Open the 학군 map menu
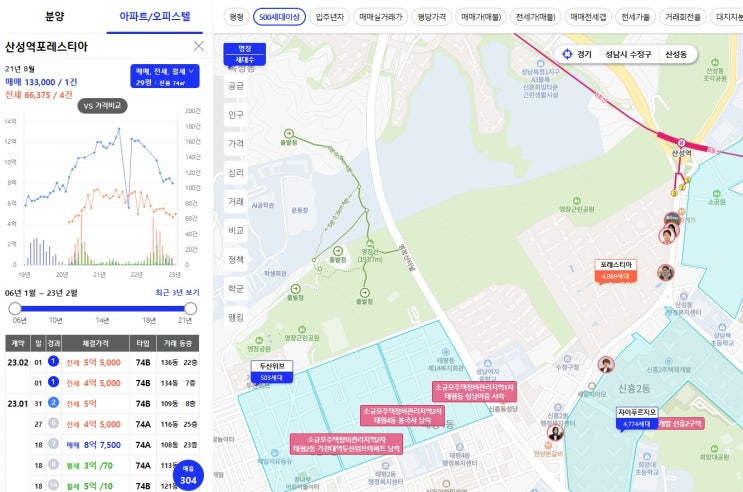This screenshot has height=492, width=743. pyautogui.click(x=236, y=288)
